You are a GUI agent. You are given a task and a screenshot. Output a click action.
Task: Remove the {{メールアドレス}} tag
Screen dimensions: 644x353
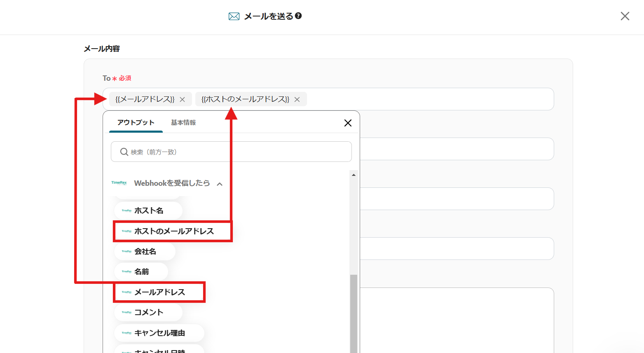pos(182,99)
